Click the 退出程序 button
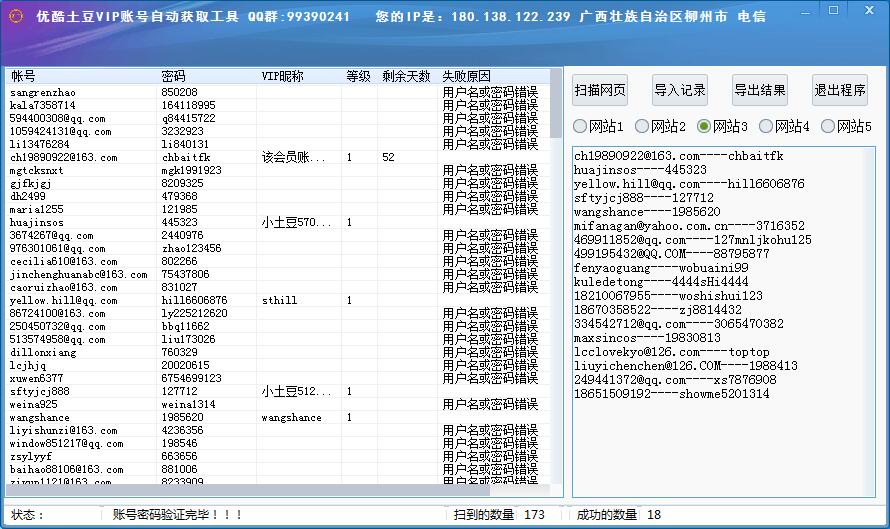 tap(840, 90)
